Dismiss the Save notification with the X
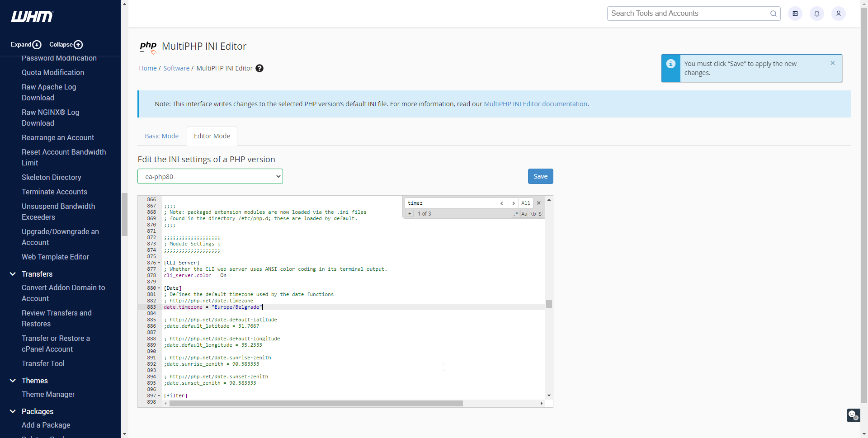 [833, 63]
